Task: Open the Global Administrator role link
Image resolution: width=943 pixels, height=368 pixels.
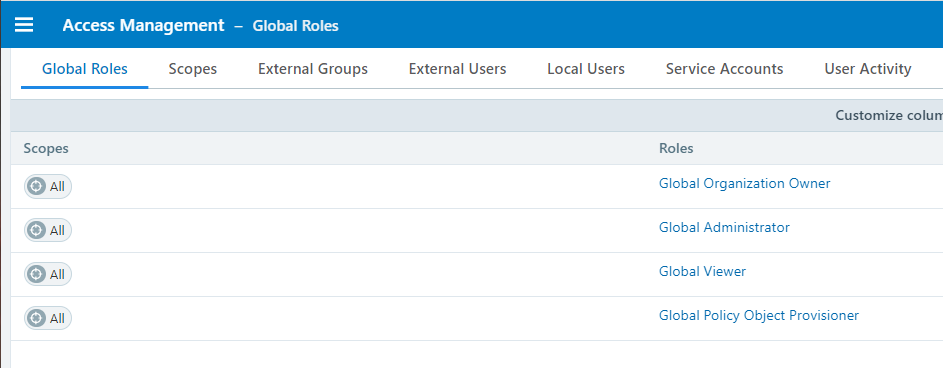Action: click(724, 227)
